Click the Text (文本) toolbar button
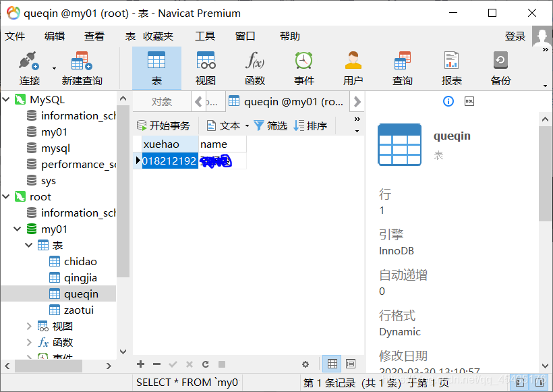Image resolution: width=553 pixels, height=392 pixels. click(223, 125)
